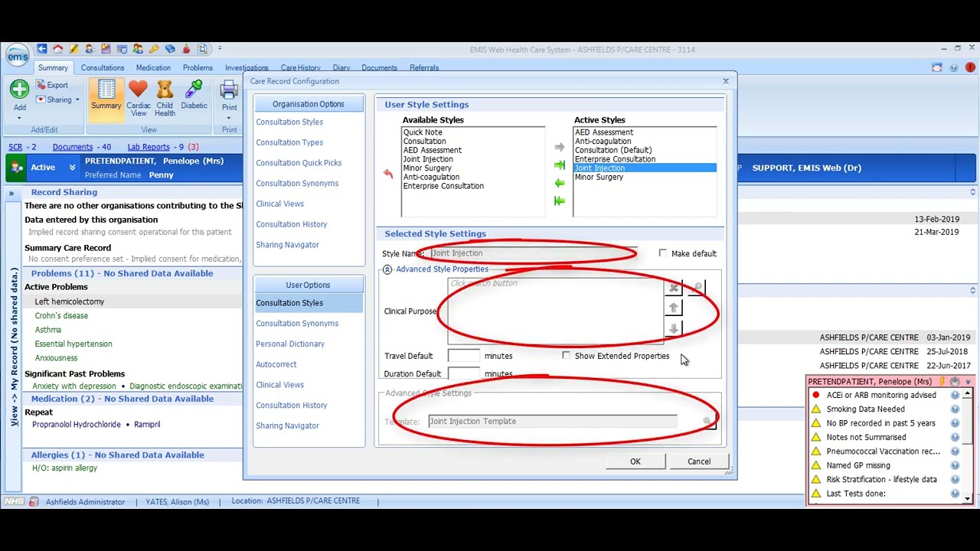
Task: Click the green move-all-right arrow
Action: [560, 165]
